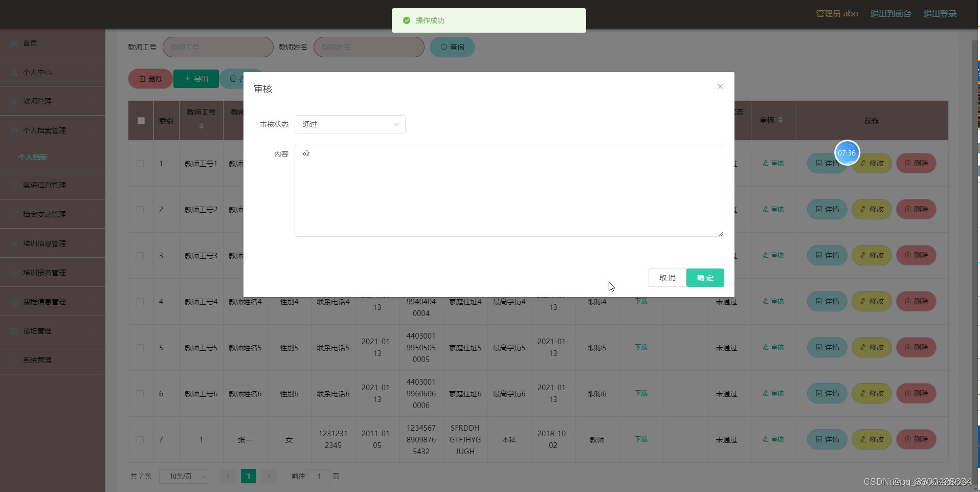Click 审核 link in row 4
The width and height of the screenshot is (980, 492).
(x=773, y=301)
